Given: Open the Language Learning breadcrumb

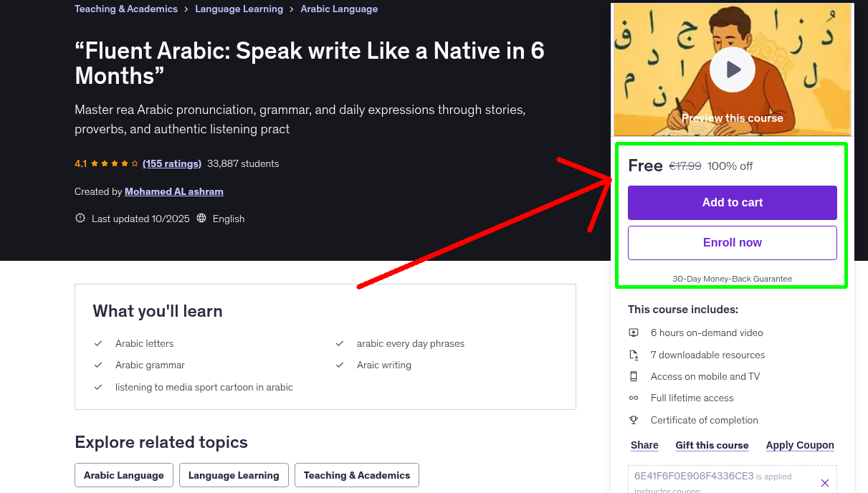Looking at the screenshot, I should pos(239,9).
